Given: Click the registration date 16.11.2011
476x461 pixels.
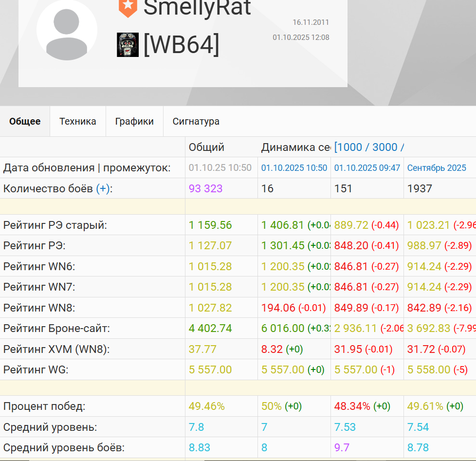Looking at the screenshot, I should click(x=311, y=22).
